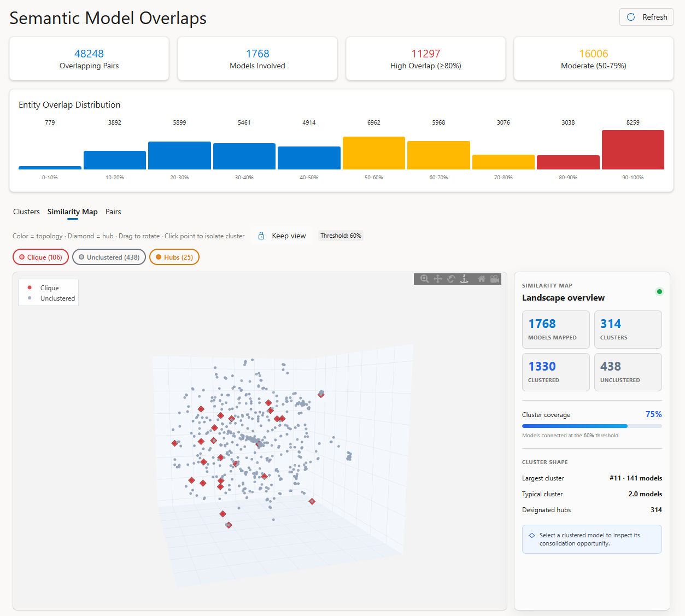Image resolution: width=685 pixels, height=616 pixels.
Task: Select the pan tool in plot toolbar
Action: [438, 279]
